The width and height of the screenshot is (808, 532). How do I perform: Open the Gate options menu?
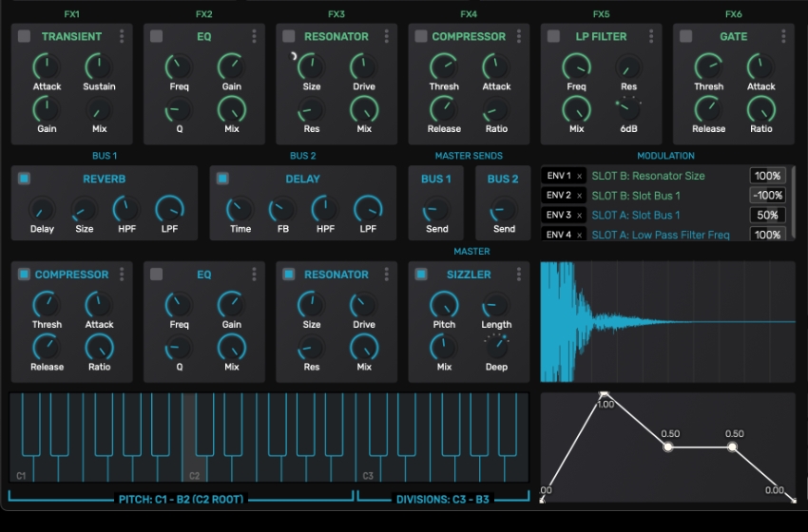tap(784, 36)
